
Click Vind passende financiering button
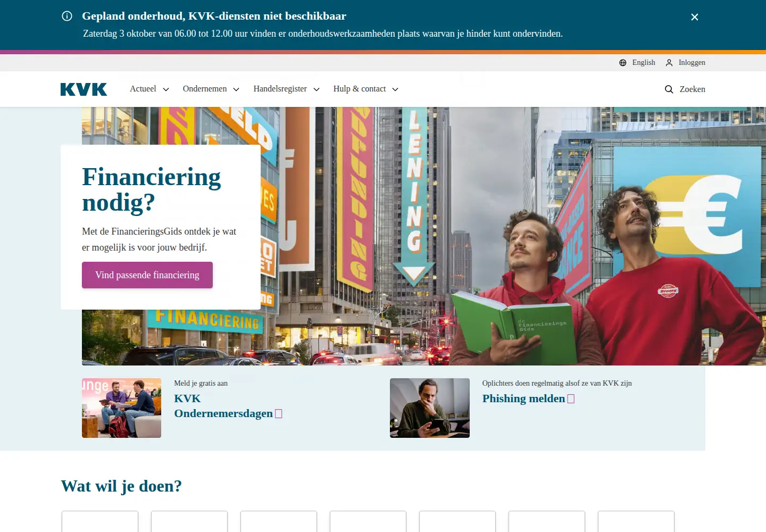point(147,275)
